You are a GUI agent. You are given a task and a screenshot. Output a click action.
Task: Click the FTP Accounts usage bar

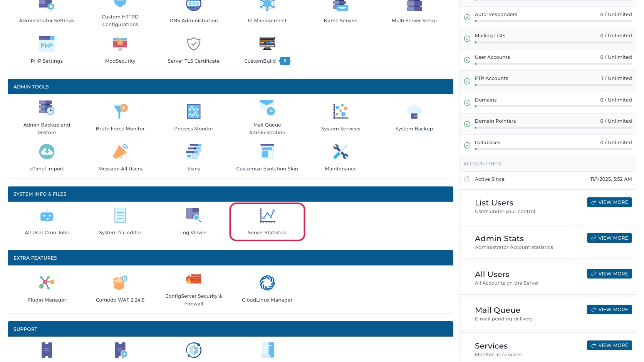pyautogui.click(x=553, y=85)
